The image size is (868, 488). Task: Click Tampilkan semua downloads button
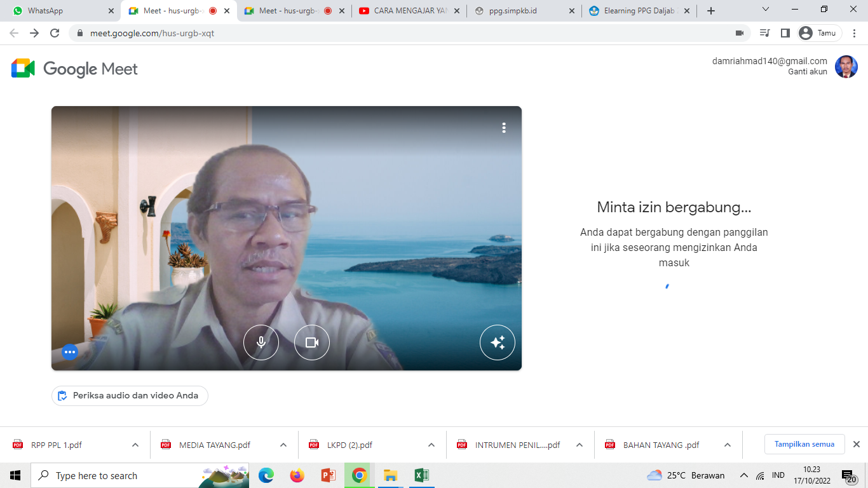804,444
